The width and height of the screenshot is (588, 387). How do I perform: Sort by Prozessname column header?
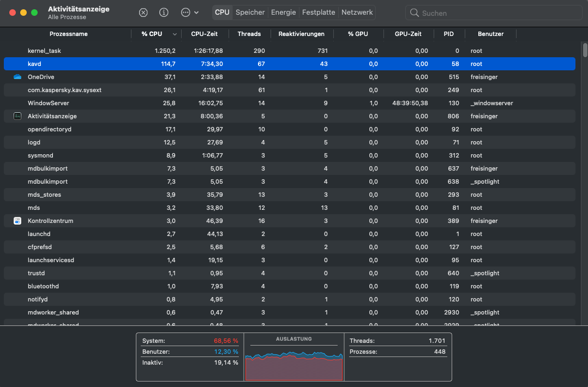tap(68, 34)
